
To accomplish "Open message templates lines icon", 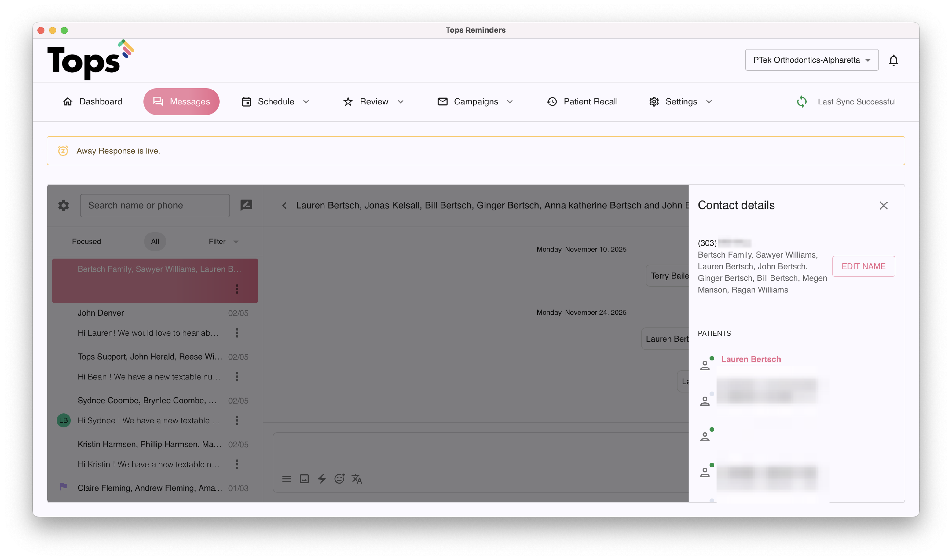I will tap(286, 479).
